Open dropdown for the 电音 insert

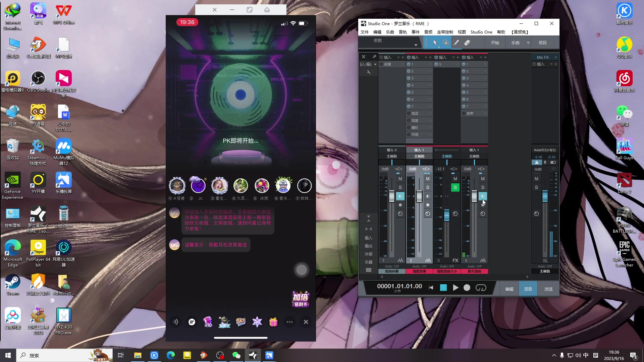[430, 120]
